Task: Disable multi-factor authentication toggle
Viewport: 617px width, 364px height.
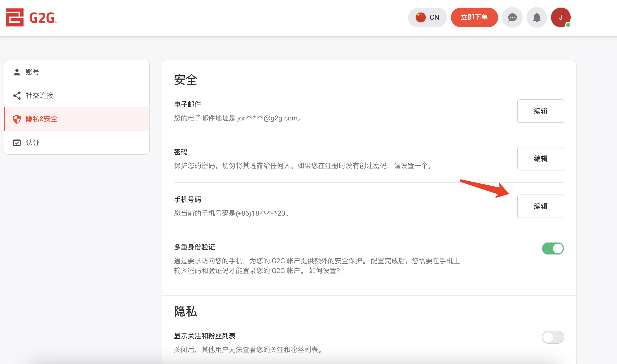Action: point(553,248)
